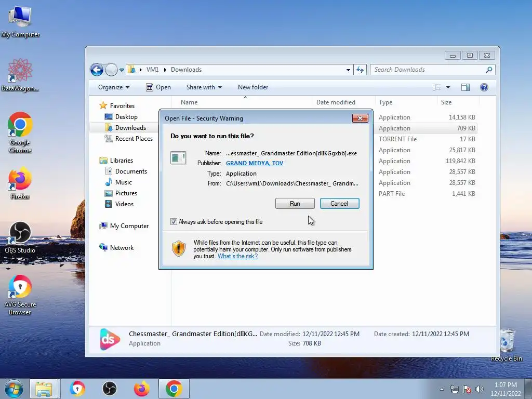
Task: Click Firefox on the taskbar
Action: click(x=141, y=389)
